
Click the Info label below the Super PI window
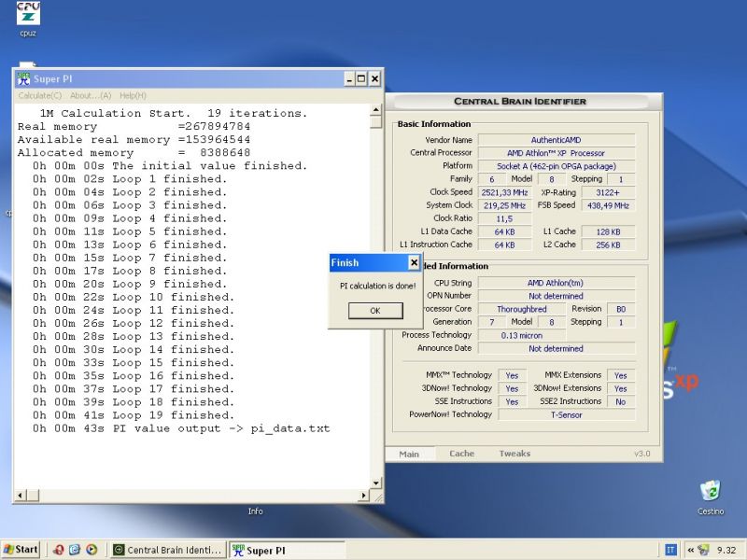coord(255,511)
